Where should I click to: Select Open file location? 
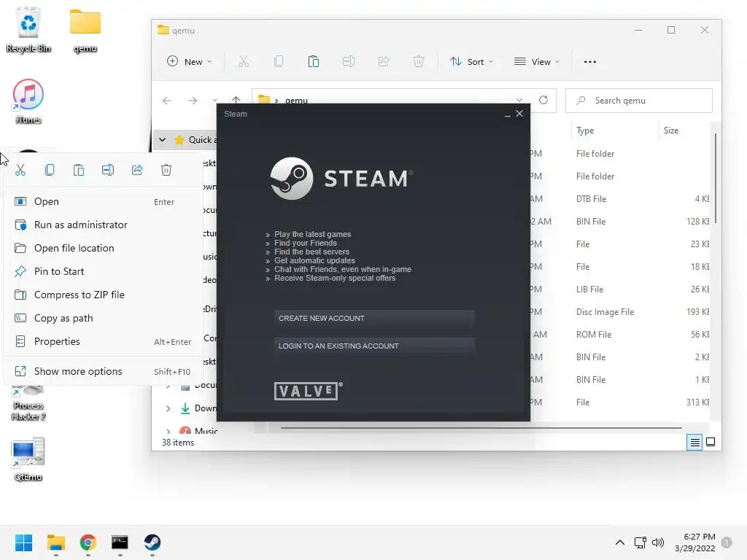tap(104, 248)
